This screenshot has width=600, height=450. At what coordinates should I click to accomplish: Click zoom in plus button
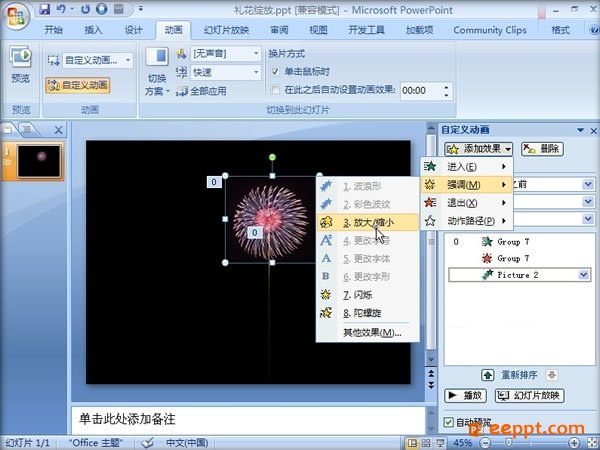coord(574,443)
